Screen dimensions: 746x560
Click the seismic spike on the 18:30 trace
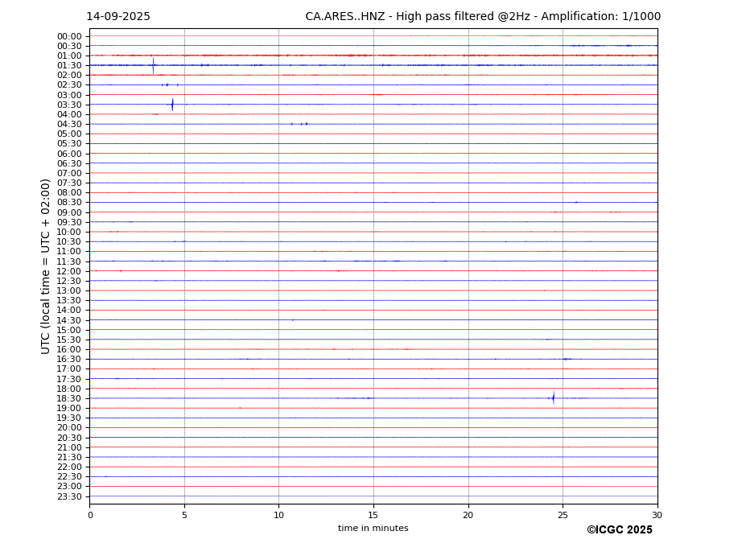point(554,397)
